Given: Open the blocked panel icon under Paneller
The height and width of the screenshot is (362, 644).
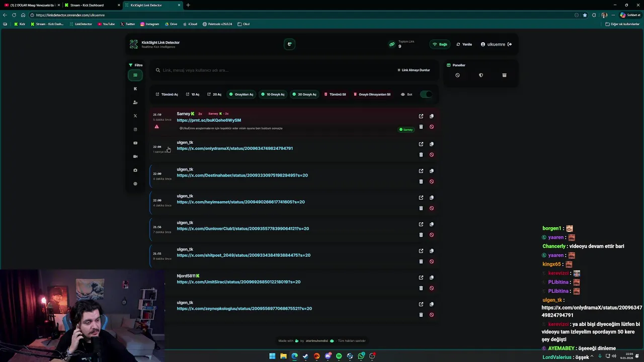Looking at the screenshot, I should [x=457, y=75].
